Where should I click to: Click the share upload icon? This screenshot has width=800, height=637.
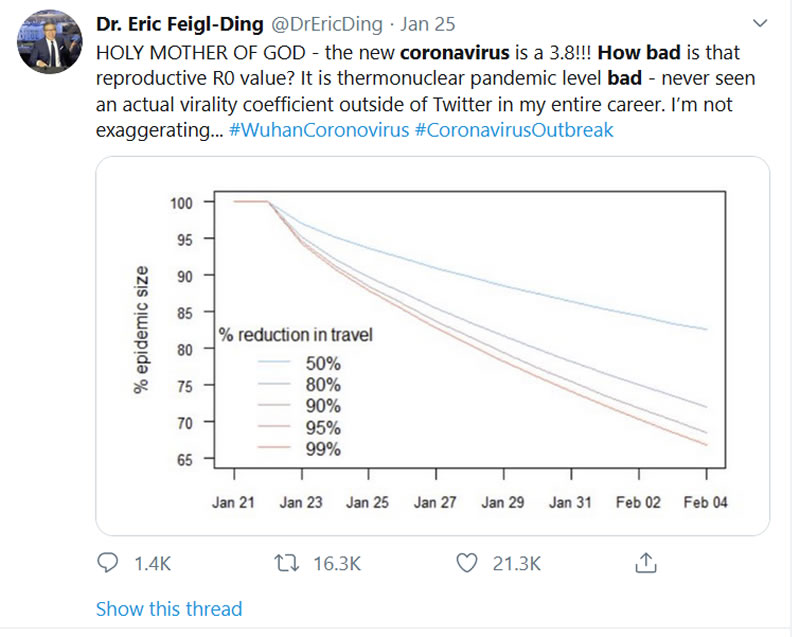coord(646,564)
